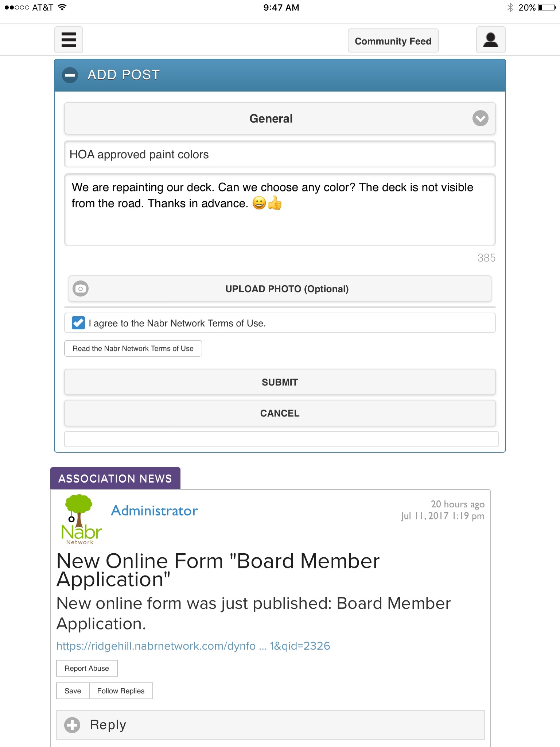
Task: Open the ridgehill.nabrnetwork.com form link
Action: click(193, 646)
